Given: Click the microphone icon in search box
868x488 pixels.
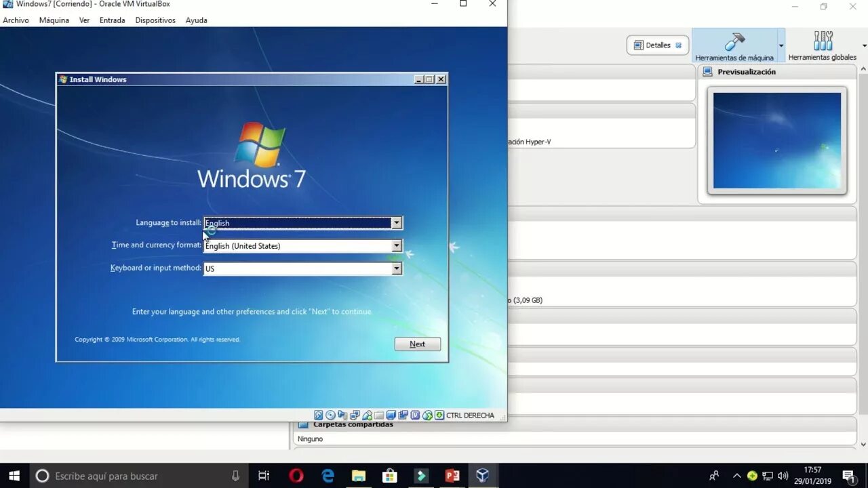Looking at the screenshot, I should click(235, 476).
